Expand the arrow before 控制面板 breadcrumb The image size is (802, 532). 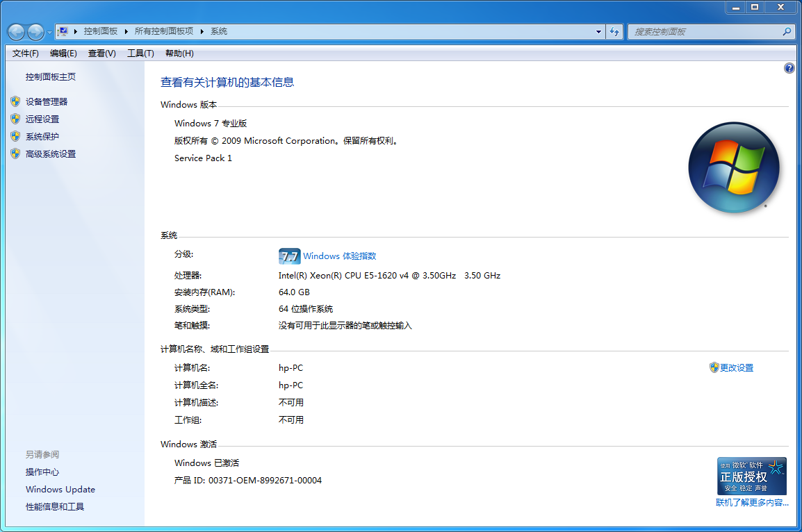coord(76,32)
